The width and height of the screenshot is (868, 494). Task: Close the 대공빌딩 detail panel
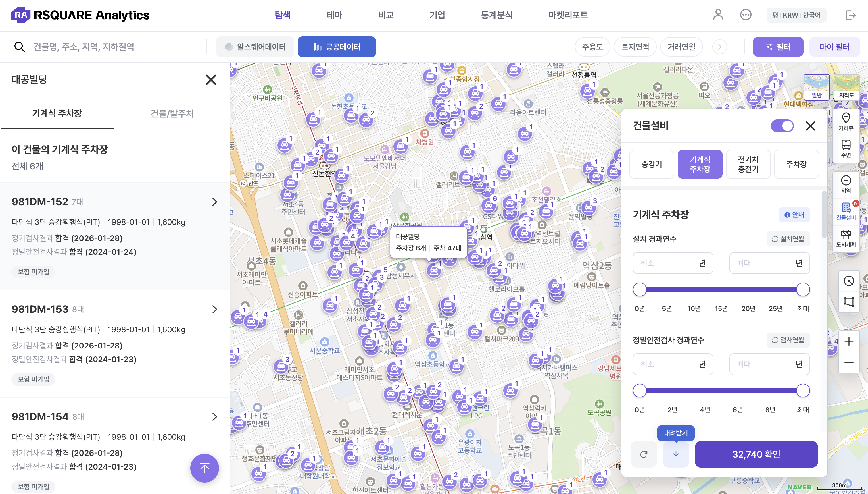(x=211, y=80)
